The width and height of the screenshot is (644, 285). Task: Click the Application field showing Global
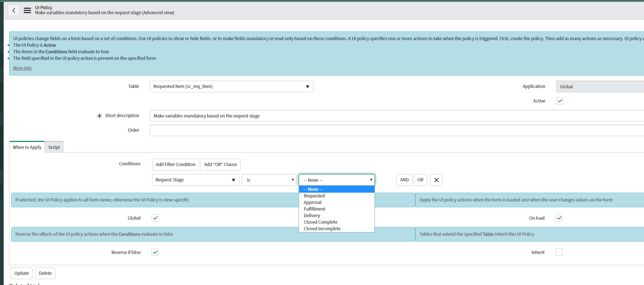pyautogui.click(x=600, y=86)
